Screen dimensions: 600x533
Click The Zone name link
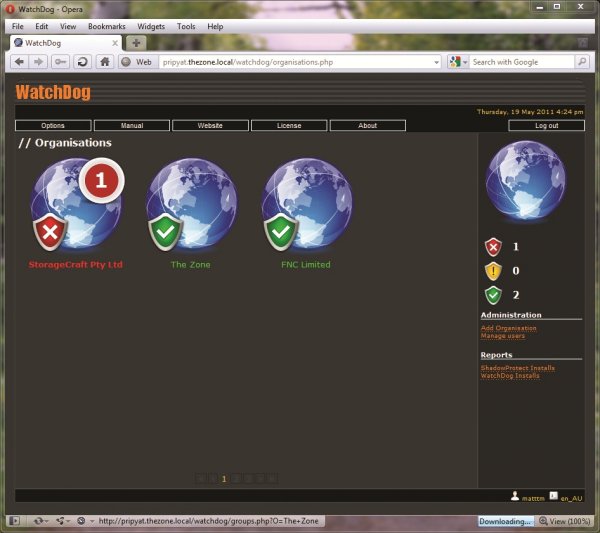pos(191,264)
